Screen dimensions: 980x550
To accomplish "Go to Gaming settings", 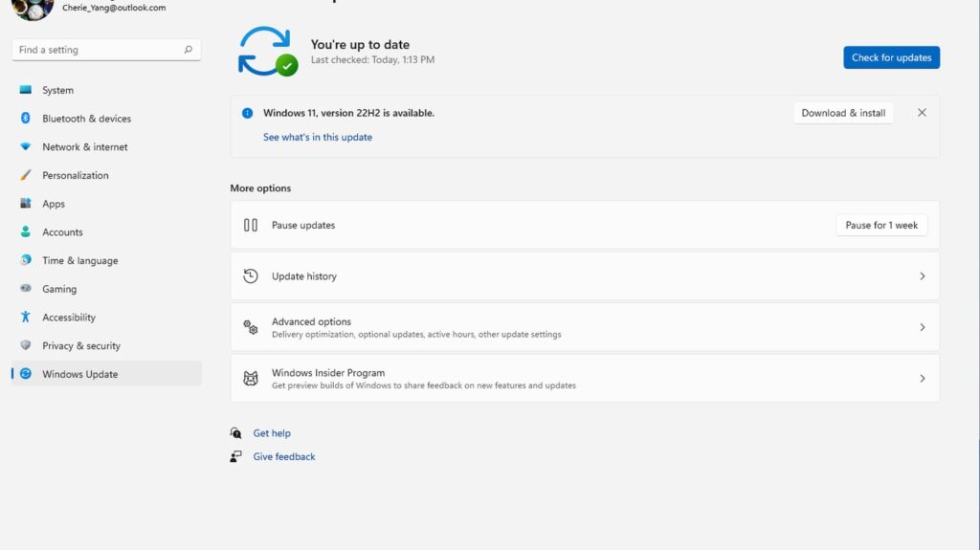I will click(106, 289).
